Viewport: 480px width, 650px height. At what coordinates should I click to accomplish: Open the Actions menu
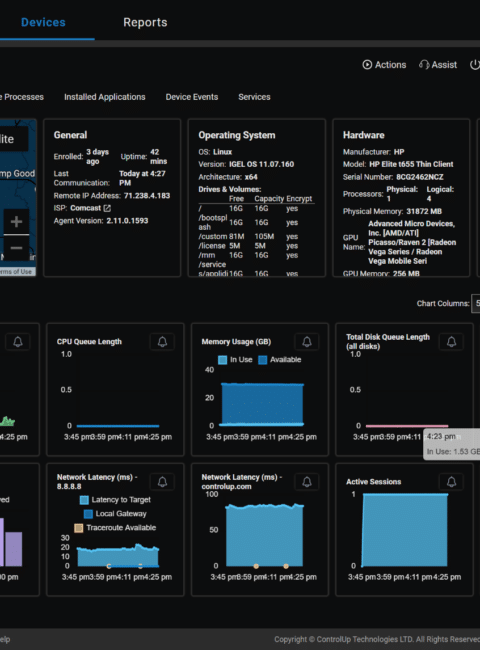click(x=384, y=65)
